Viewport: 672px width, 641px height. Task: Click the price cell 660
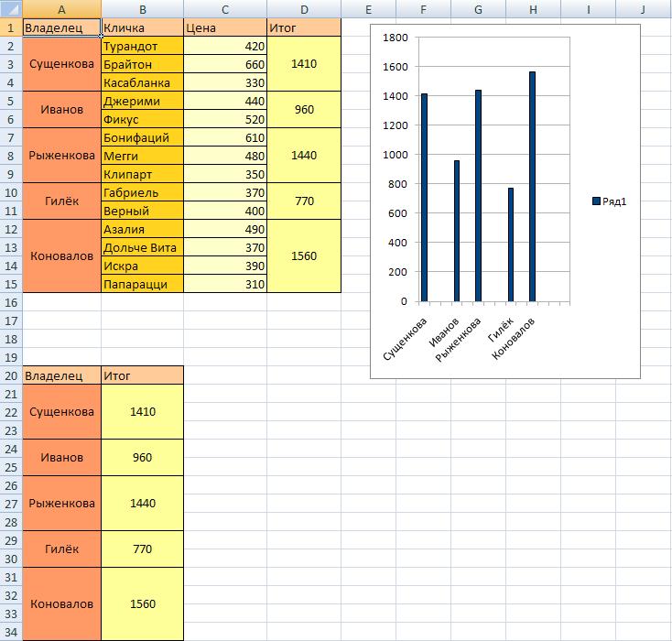225,64
